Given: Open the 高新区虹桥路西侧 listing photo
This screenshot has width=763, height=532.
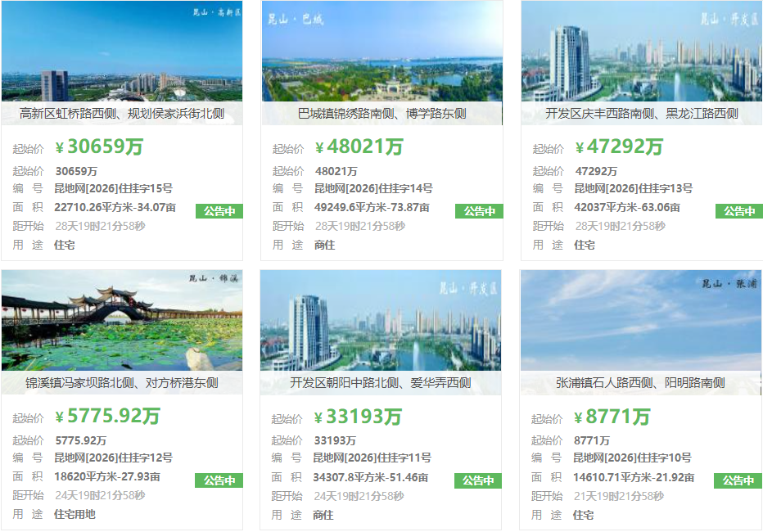Looking at the screenshot, I should [x=122, y=51].
